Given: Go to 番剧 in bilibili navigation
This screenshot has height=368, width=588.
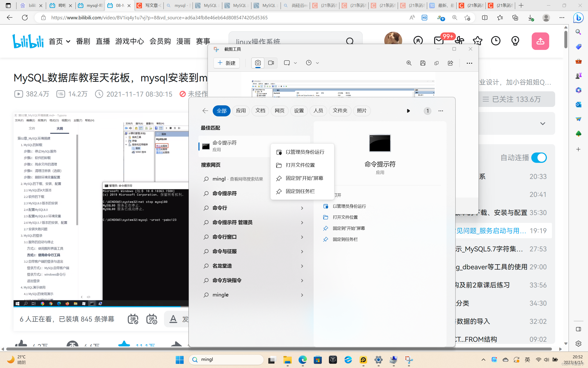Looking at the screenshot, I should (x=83, y=41).
